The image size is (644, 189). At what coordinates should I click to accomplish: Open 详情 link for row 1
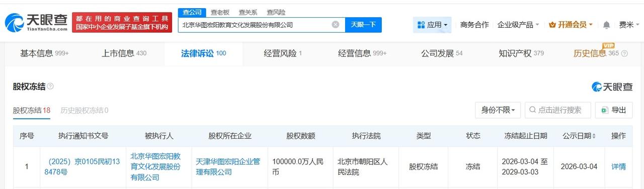(618, 166)
